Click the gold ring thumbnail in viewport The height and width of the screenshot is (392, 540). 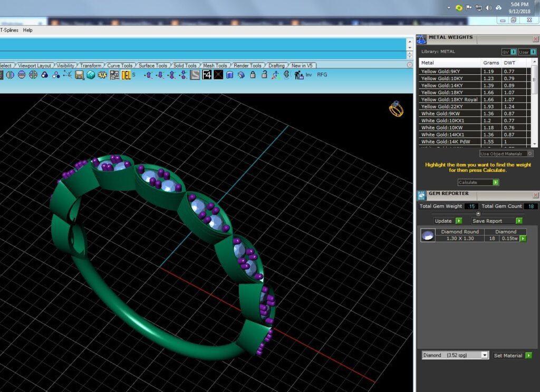click(396, 109)
